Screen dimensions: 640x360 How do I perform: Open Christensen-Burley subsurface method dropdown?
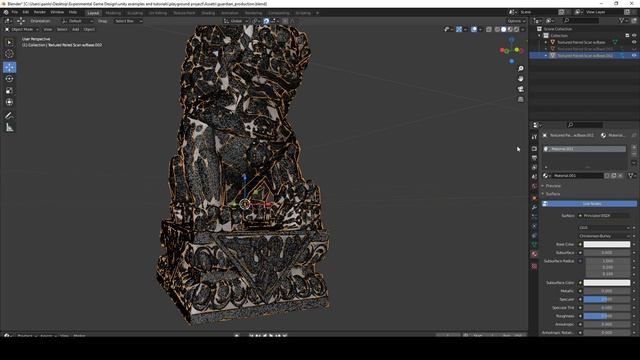[x=604, y=236]
